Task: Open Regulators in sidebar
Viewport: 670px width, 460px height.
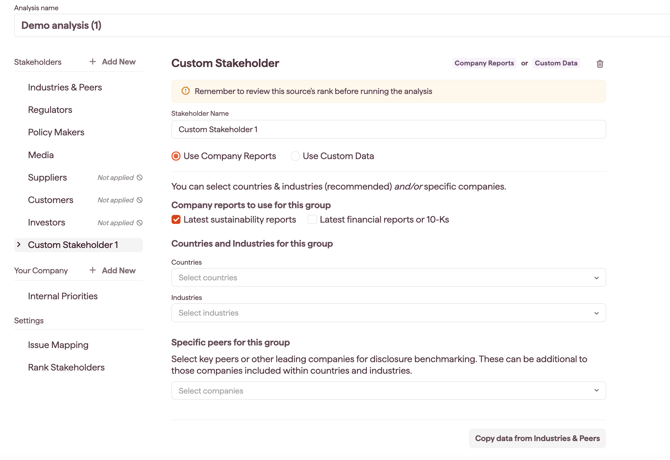Action: click(x=50, y=110)
